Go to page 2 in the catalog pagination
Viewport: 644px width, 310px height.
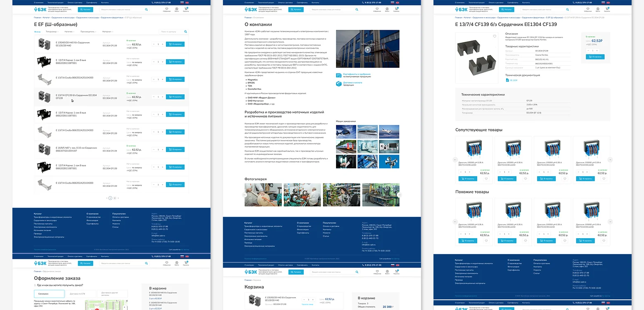(x=115, y=198)
